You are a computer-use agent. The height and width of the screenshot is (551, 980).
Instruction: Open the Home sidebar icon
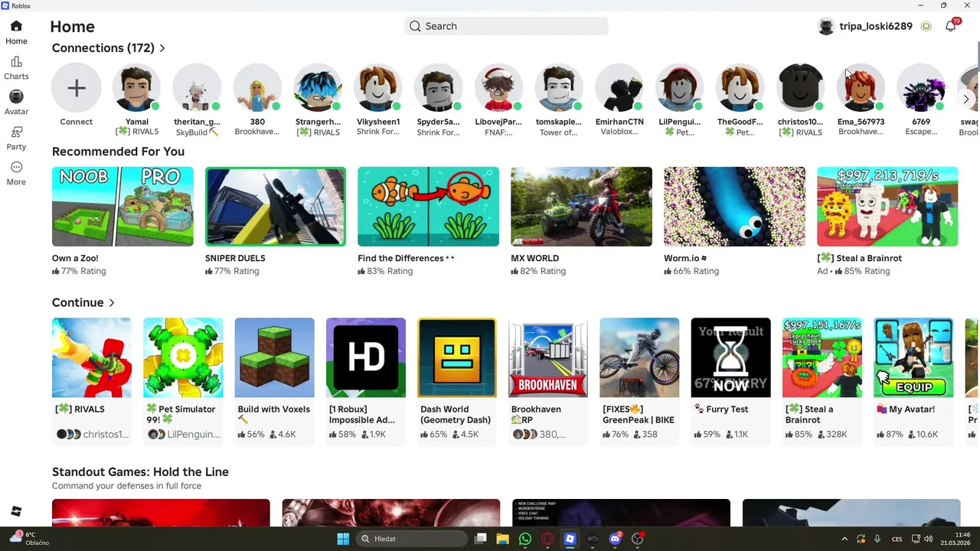click(16, 27)
